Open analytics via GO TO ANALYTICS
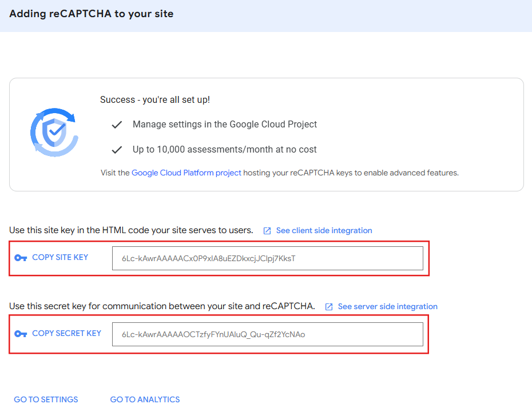This screenshot has width=532, height=416. [145, 399]
